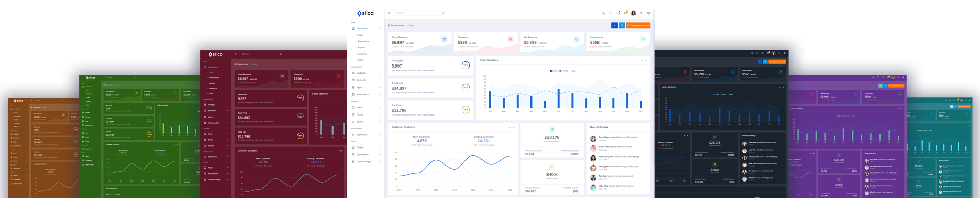The image size is (980, 198).
Task: Click Net Revenue card clock icon
Action: (x=577, y=39)
